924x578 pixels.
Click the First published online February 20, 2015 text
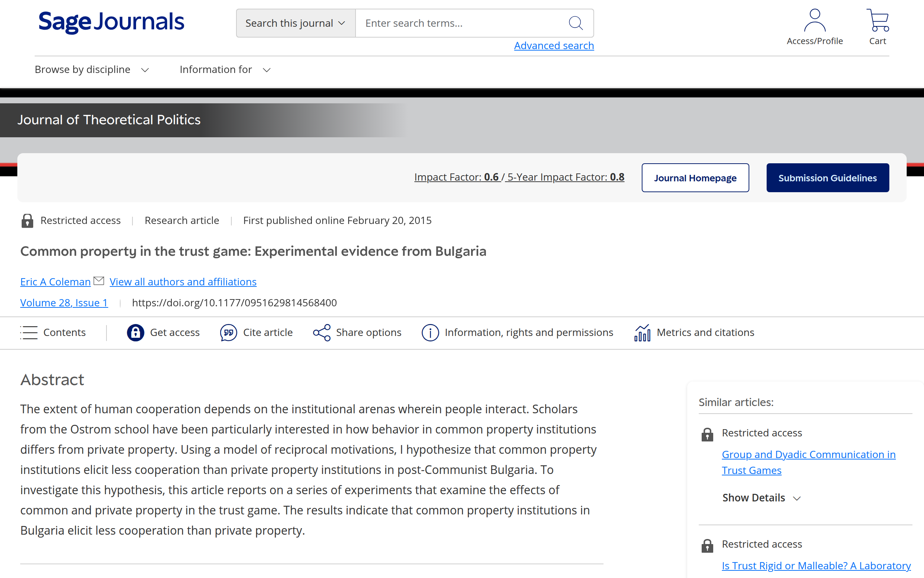pos(337,221)
